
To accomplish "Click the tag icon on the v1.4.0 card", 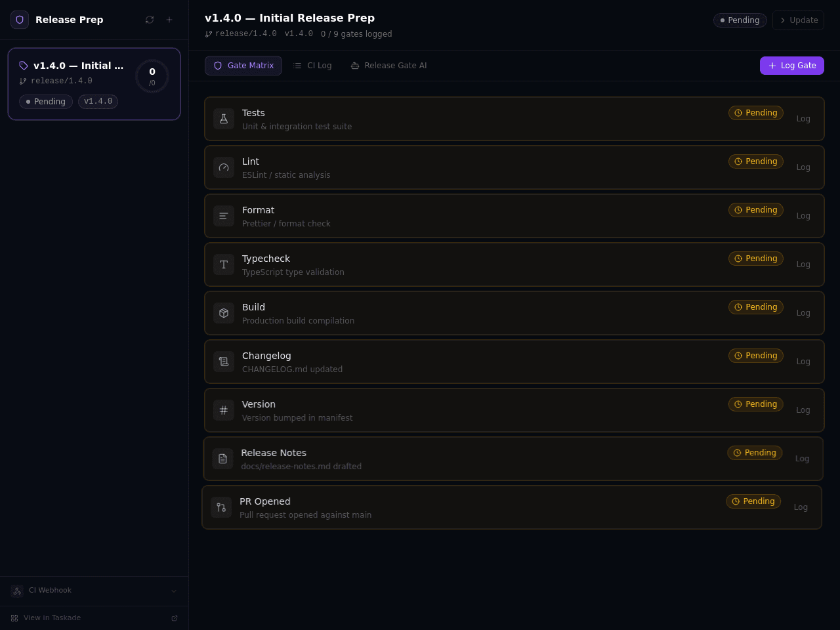I will (x=24, y=66).
